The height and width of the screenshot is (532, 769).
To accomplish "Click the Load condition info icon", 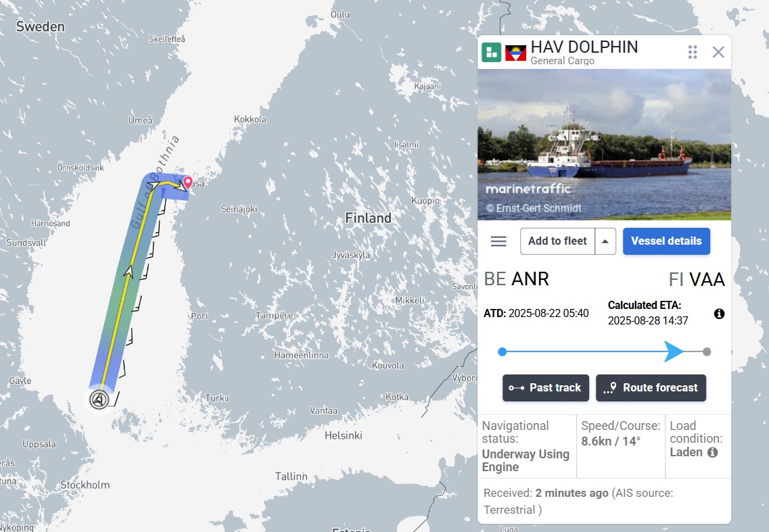I will click(x=712, y=453).
